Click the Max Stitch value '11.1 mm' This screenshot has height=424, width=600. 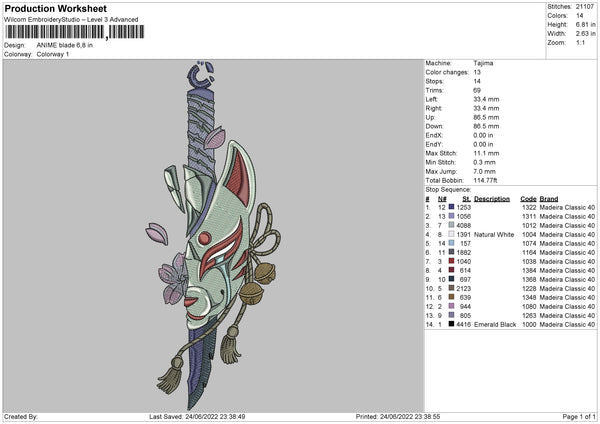pyautogui.click(x=486, y=153)
